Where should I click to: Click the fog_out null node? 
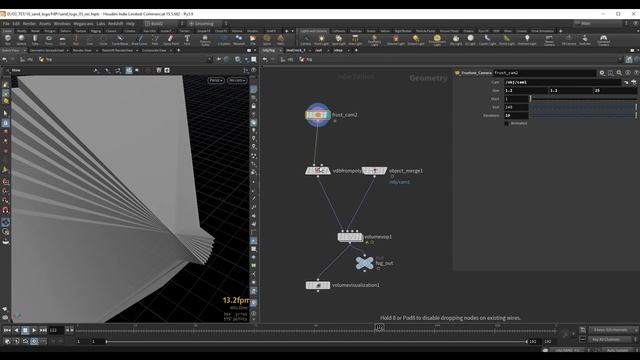[x=364, y=263]
